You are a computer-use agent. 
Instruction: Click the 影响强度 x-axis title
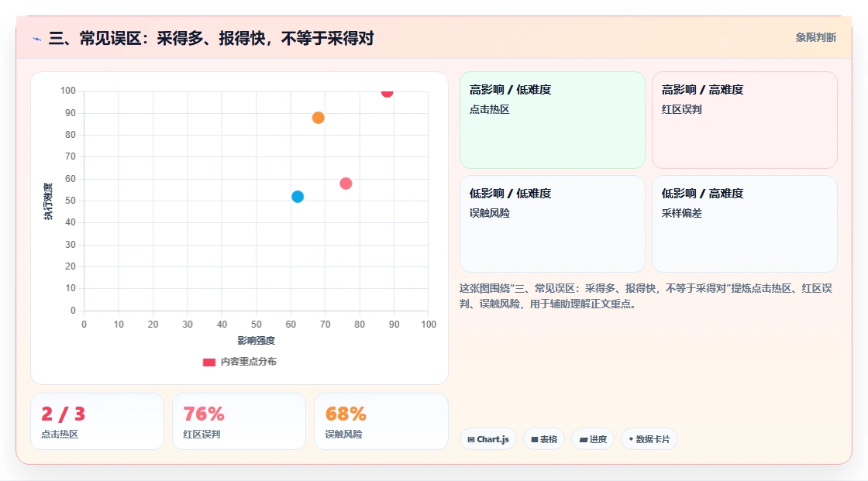click(257, 340)
